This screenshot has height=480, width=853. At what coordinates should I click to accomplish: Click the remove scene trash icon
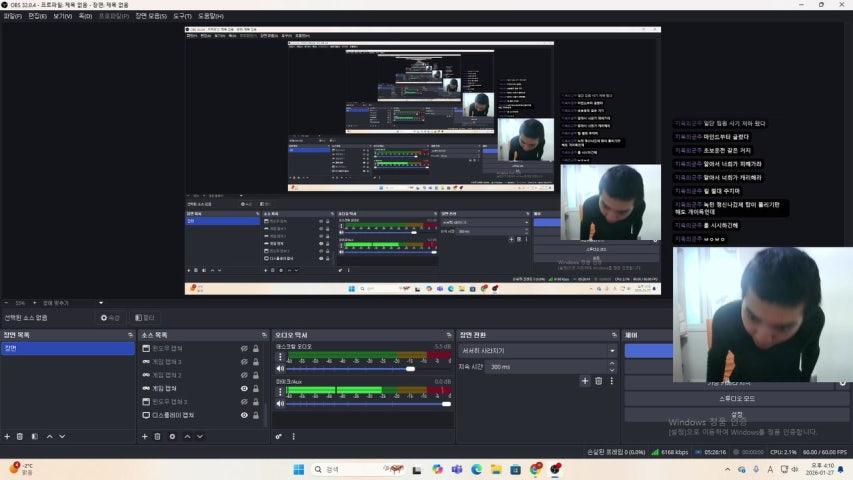click(20, 436)
